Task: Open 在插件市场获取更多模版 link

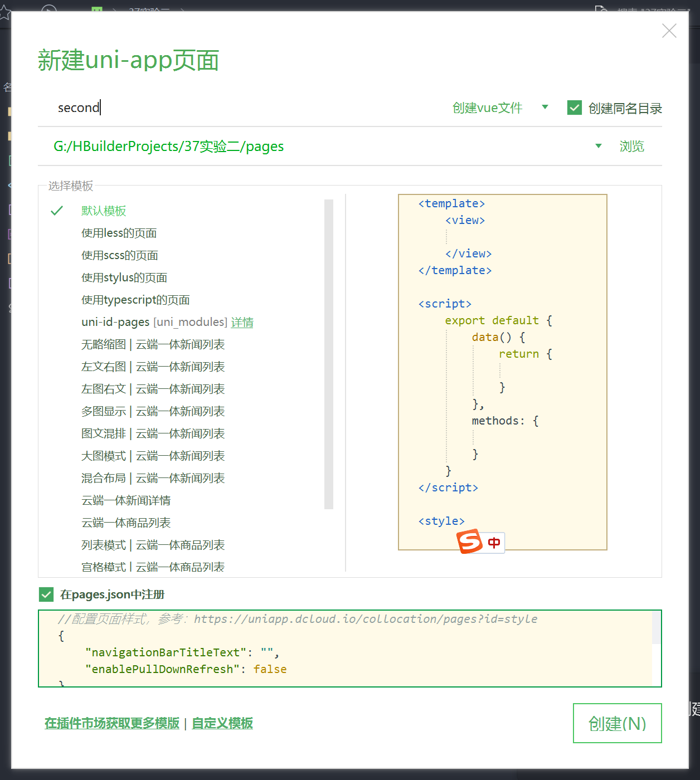Action: [112, 723]
